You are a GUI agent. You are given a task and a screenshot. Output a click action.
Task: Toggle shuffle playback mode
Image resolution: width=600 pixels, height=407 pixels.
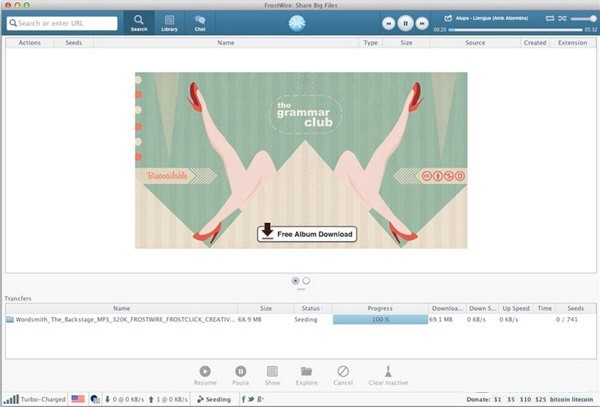(562, 18)
